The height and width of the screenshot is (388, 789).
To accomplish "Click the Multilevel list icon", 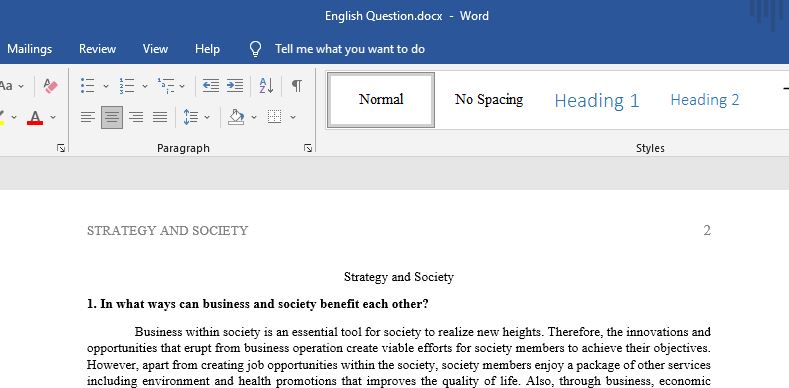I will 166,86.
